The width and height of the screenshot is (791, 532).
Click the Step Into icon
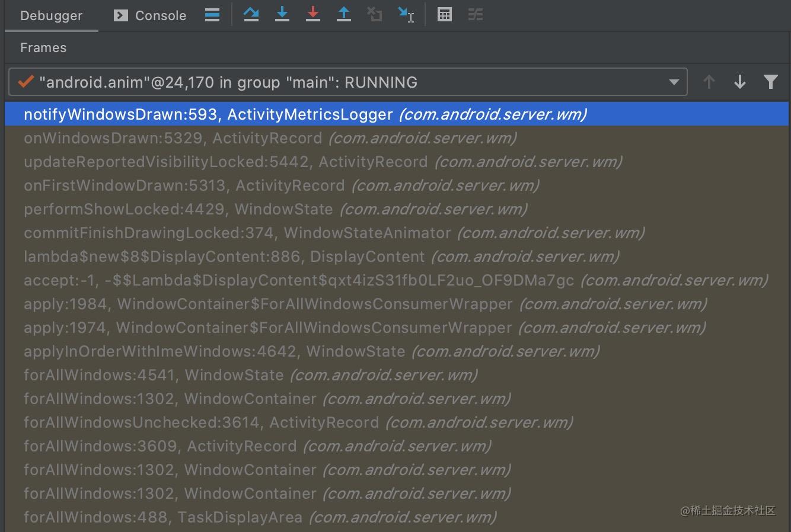point(282,15)
